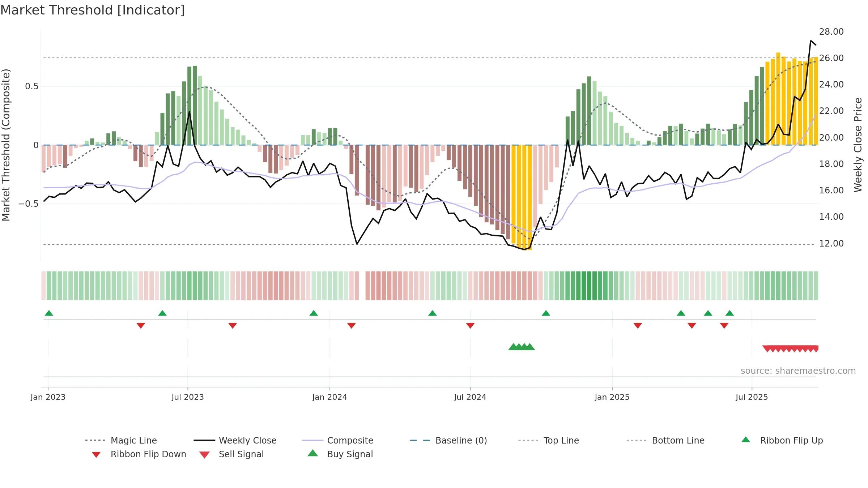Toggle the Bottom Line legend entry
The image size is (868, 488).
(x=665, y=440)
